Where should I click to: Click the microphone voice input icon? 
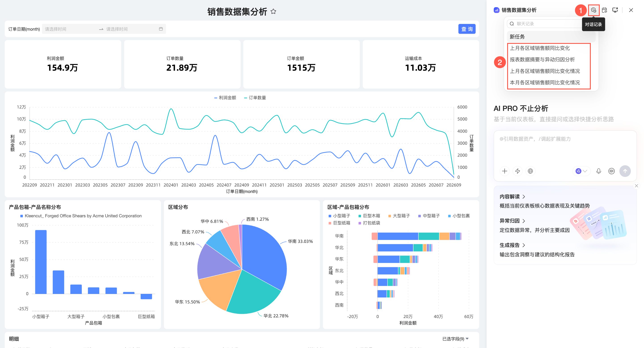[599, 171]
